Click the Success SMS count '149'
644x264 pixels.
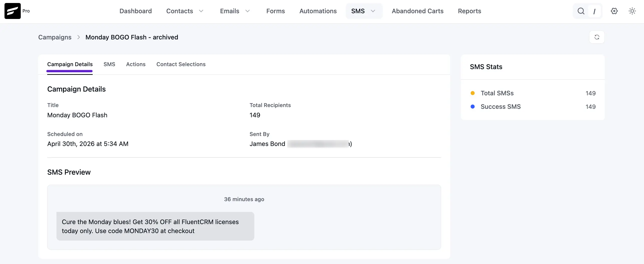click(591, 107)
